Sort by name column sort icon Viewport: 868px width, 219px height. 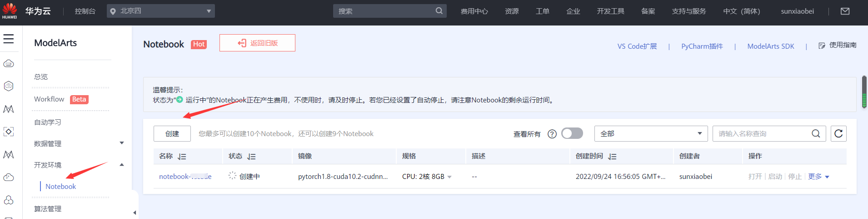tap(182, 157)
